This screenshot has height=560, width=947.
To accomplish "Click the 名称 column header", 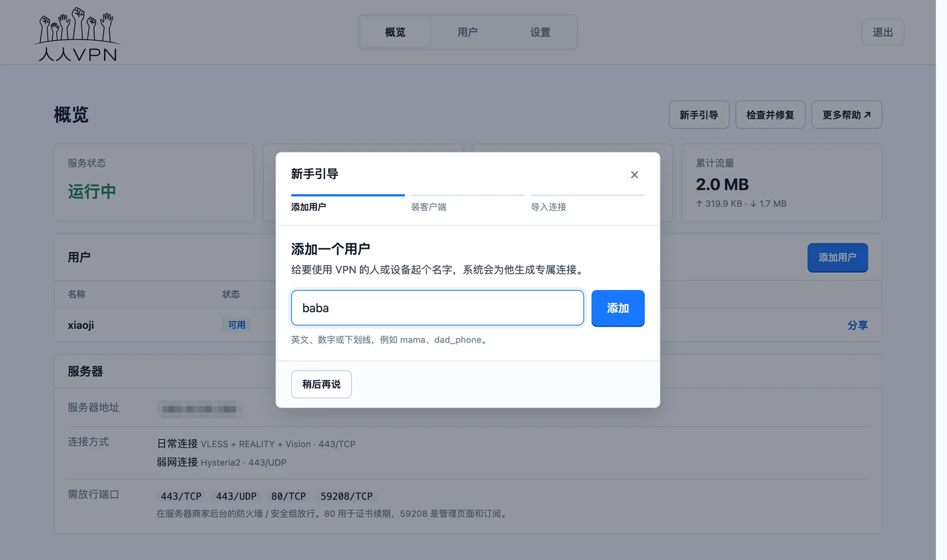I will tap(76, 294).
